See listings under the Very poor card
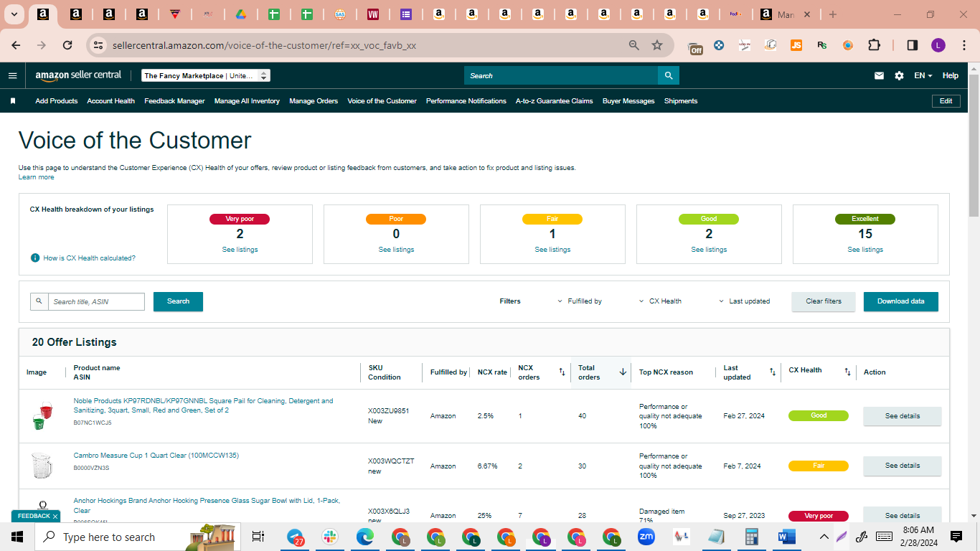The width and height of the screenshot is (980, 551). click(240, 250)
